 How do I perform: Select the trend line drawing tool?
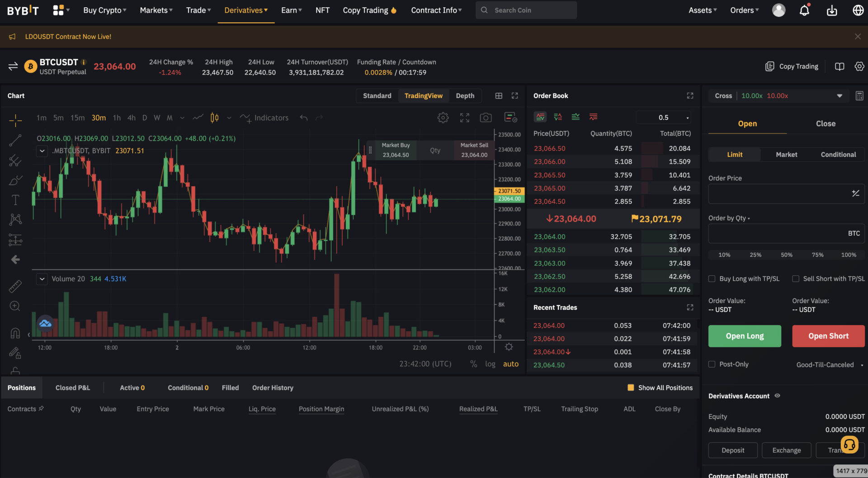click(x=15, y=140)
